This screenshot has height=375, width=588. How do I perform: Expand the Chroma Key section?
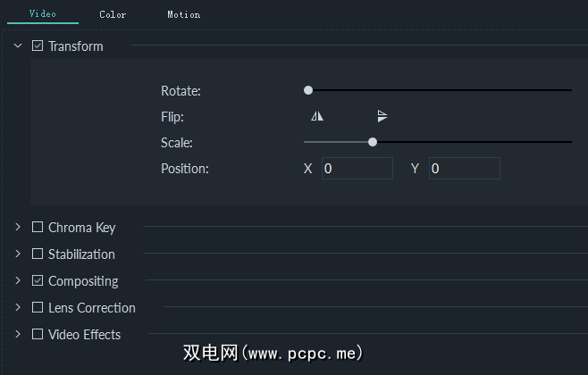point(18,228)
